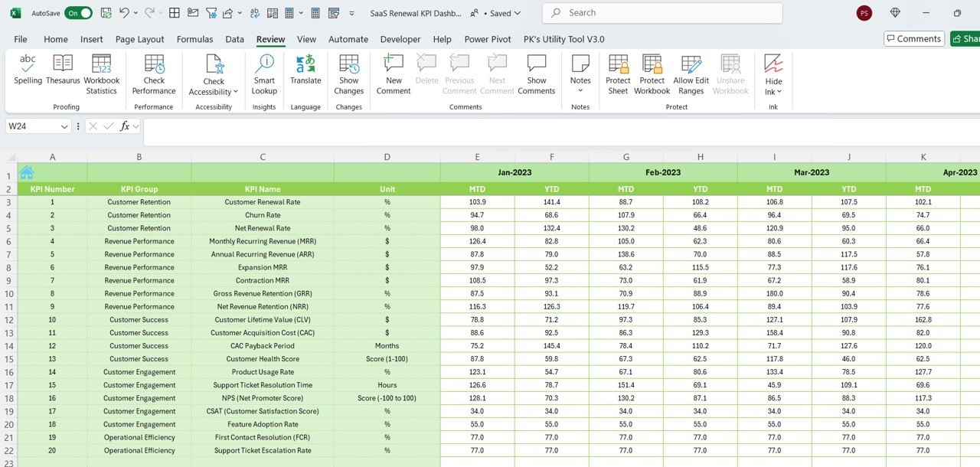Click the Share arrow icon in quick access toolbar
This screenshot has height=467, width=980.
click(227, 13)
